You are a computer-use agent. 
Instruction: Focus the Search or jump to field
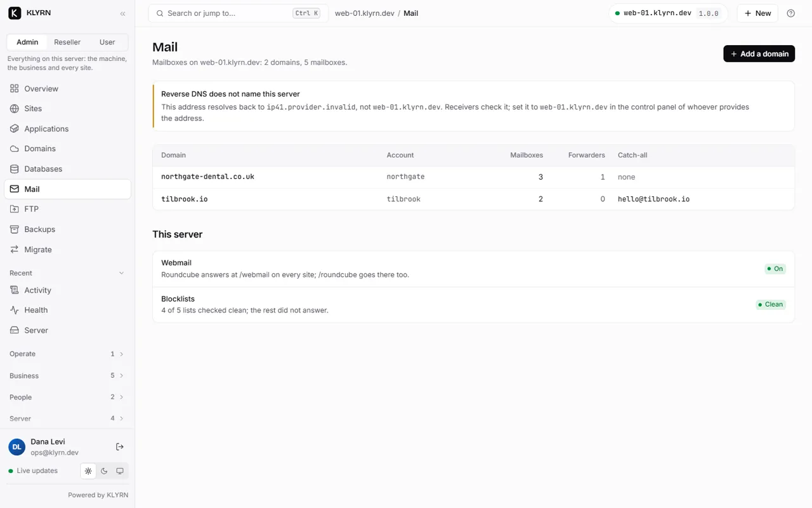click(238, 13)
